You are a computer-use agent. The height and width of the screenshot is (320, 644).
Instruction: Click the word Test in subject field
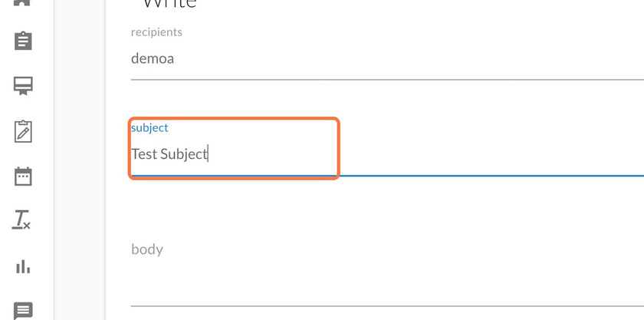pos(144,154)
